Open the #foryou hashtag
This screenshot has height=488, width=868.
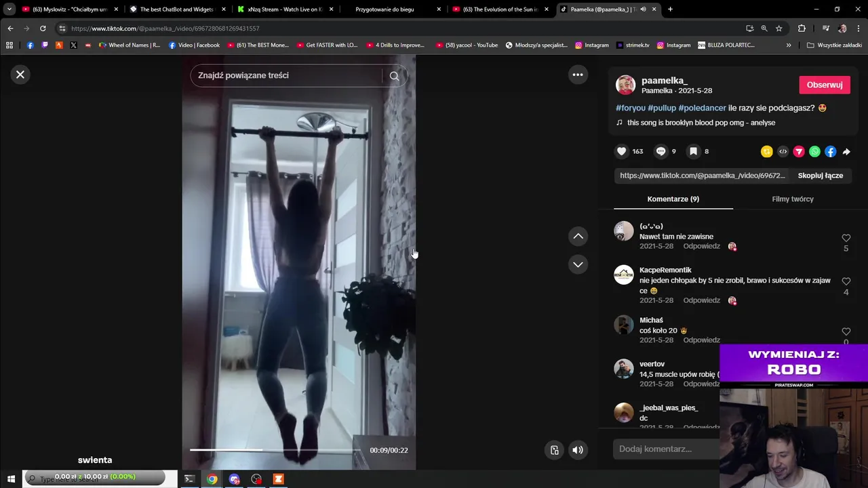(631, 108)
